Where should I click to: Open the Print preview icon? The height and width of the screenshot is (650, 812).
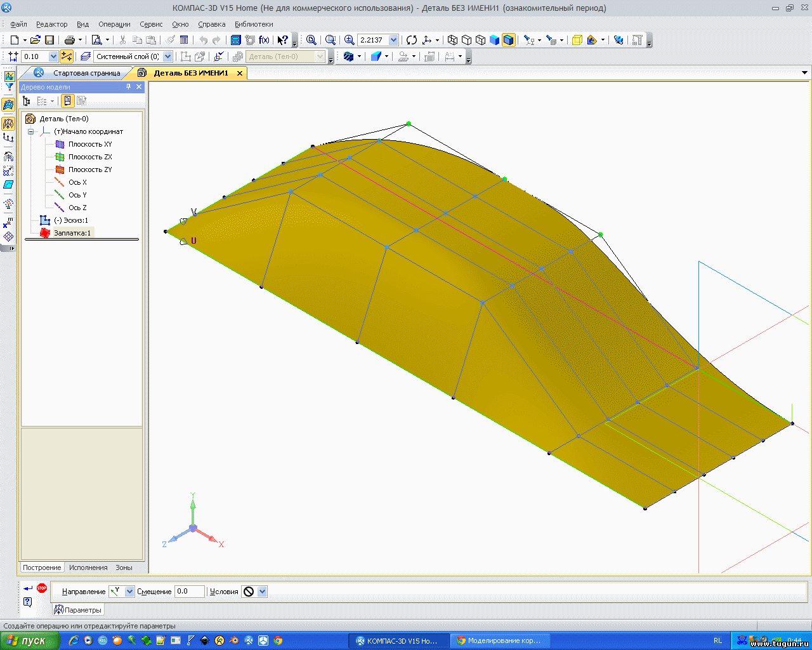coord(96,40)
